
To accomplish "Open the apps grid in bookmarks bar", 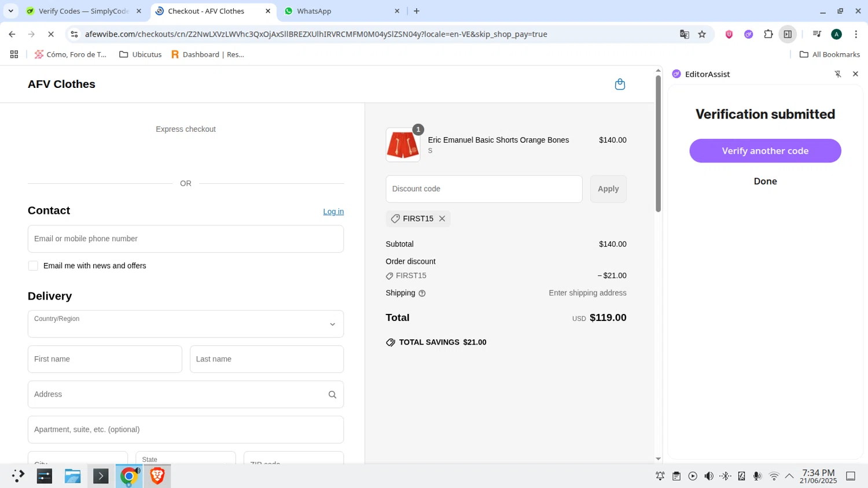I will tap(14, 54).
